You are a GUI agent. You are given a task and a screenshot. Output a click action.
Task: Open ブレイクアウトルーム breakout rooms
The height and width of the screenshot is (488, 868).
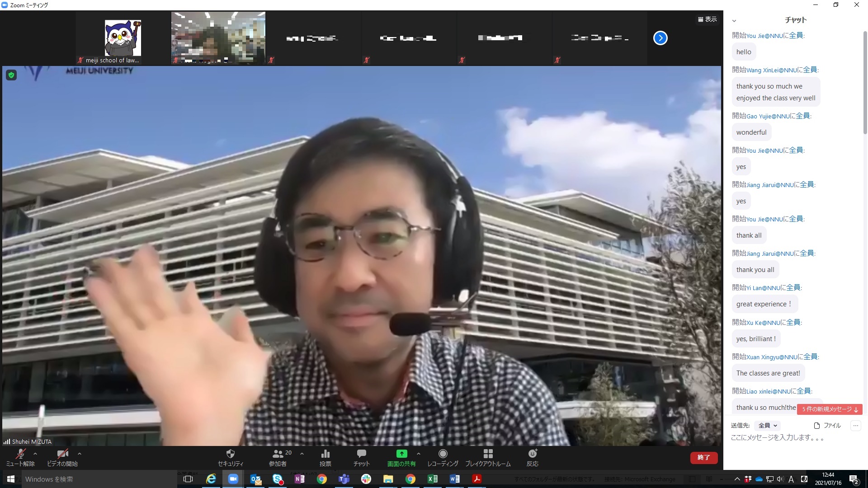(x=488, y=457)
